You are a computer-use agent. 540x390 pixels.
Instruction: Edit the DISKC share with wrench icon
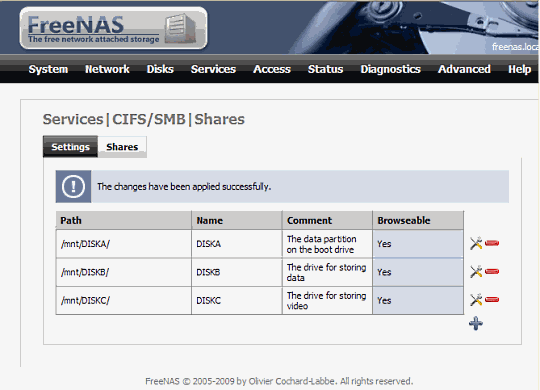click(476, 300)
